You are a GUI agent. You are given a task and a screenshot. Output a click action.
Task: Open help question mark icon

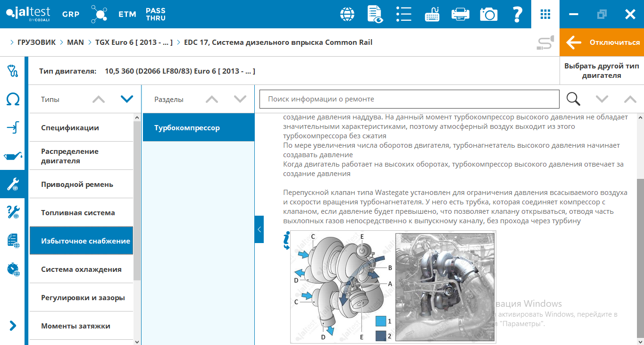(517, 14)
